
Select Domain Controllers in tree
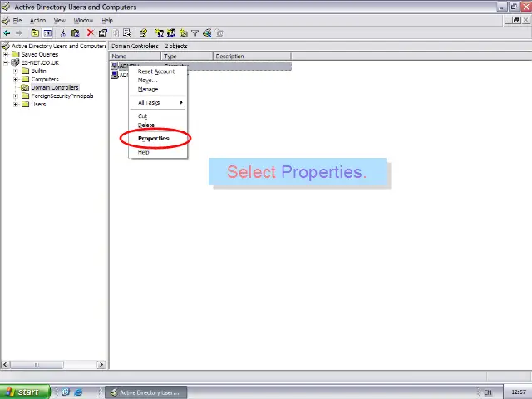tap(55, 87)
